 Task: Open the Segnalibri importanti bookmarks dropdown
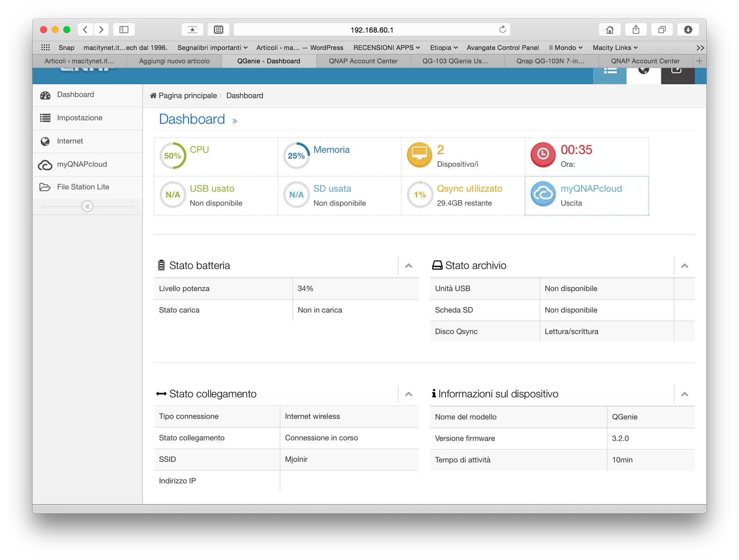tap(212, 48)
